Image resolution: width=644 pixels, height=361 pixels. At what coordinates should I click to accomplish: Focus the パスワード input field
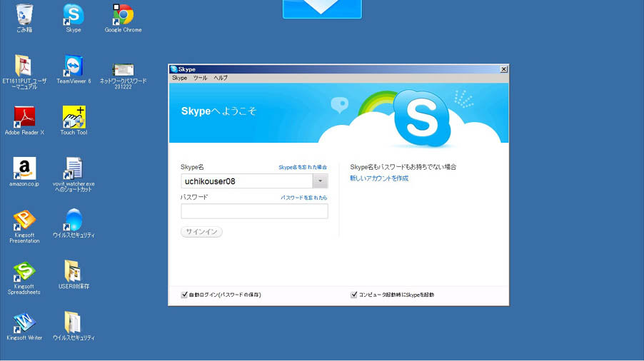[254, 211]
